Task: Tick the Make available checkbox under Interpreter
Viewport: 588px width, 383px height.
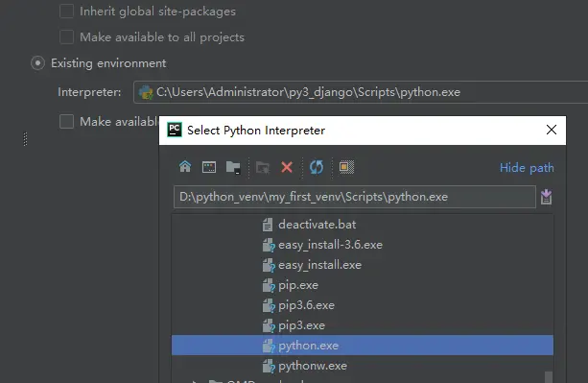Action: coord(67,122)
